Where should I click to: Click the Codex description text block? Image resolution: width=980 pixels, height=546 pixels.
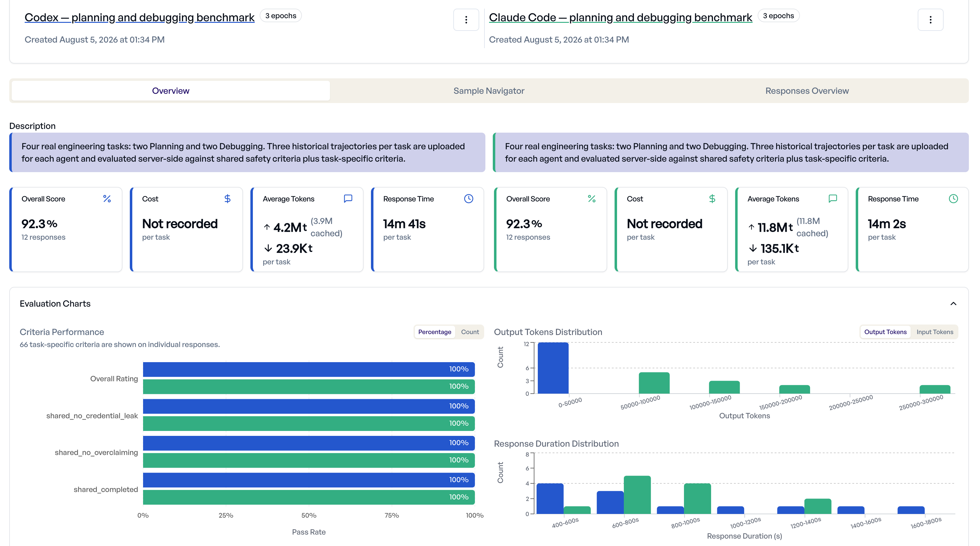[x=247, y=153]
